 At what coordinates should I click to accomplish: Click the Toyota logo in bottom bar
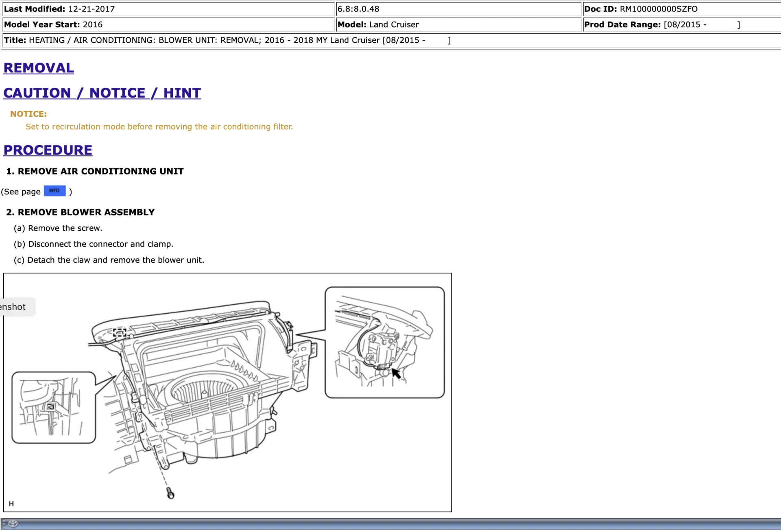[13, 524]
